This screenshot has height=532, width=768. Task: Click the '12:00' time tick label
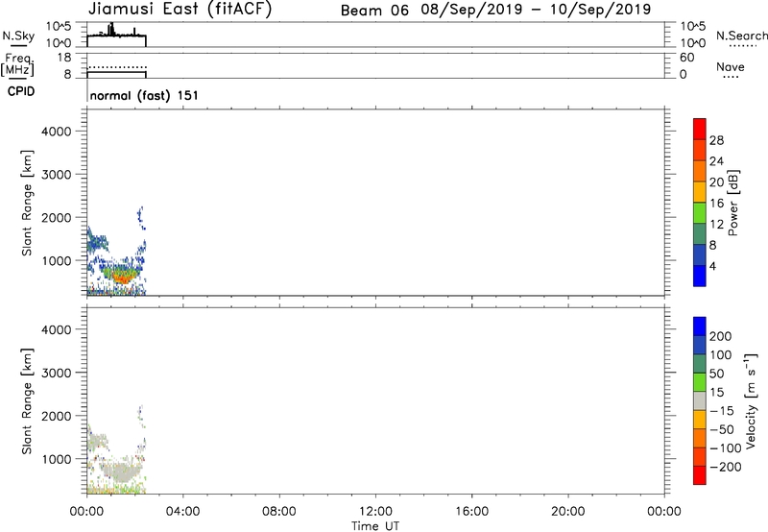tap(375, 512)
